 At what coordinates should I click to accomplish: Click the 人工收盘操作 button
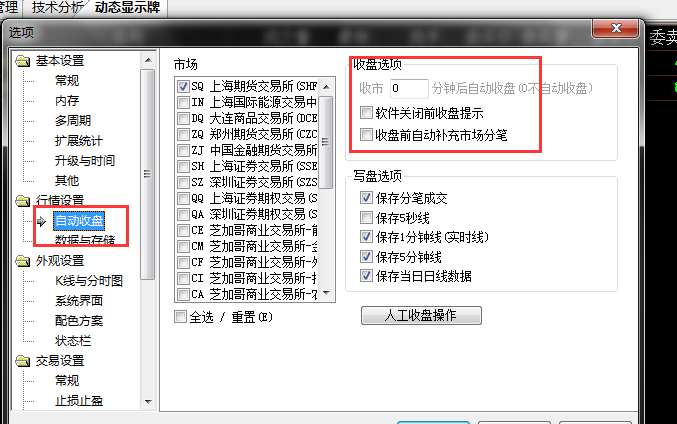click(x=421, y=315)
